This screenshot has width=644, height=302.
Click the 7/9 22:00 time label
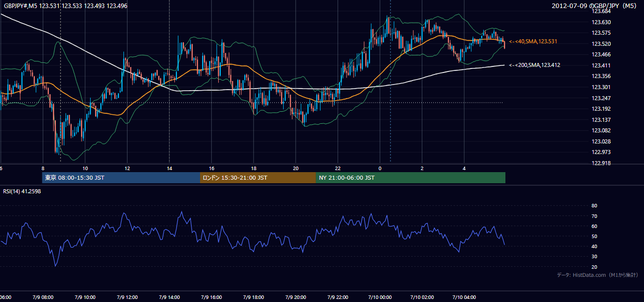337,297
